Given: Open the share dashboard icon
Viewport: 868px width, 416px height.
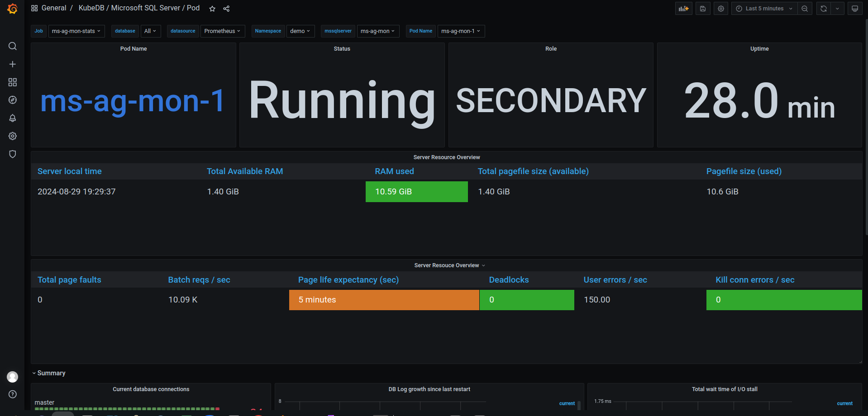Looking at the screenshot, I should pyautogui.click(x=226, y=9).
